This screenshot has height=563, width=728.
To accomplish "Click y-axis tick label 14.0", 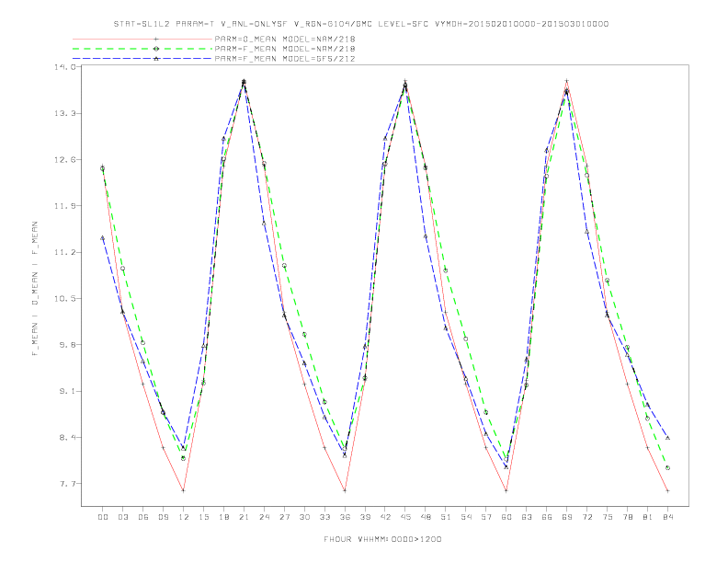I will (64, 67).
